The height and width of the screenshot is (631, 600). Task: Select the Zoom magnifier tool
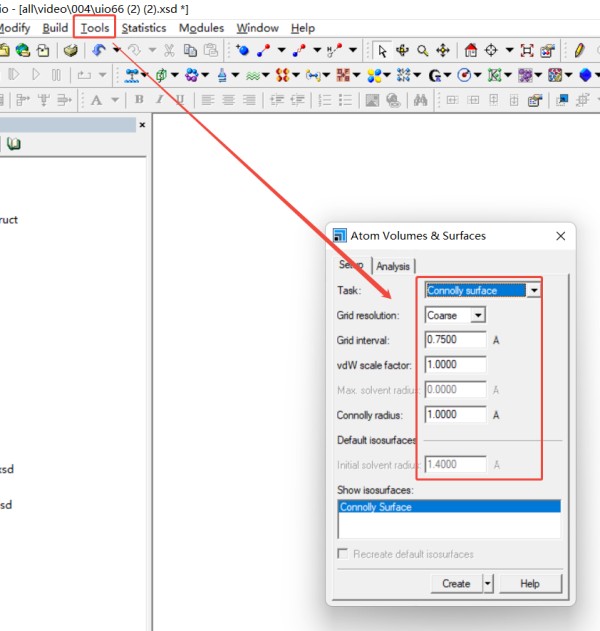coord(422,51)
